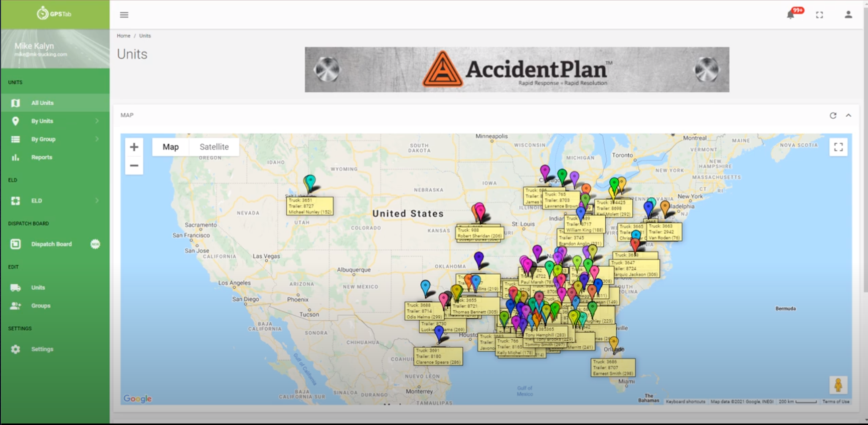Open the AccidentPlan banner ad
Screen dimensions: 868x425
click(517, 70)
